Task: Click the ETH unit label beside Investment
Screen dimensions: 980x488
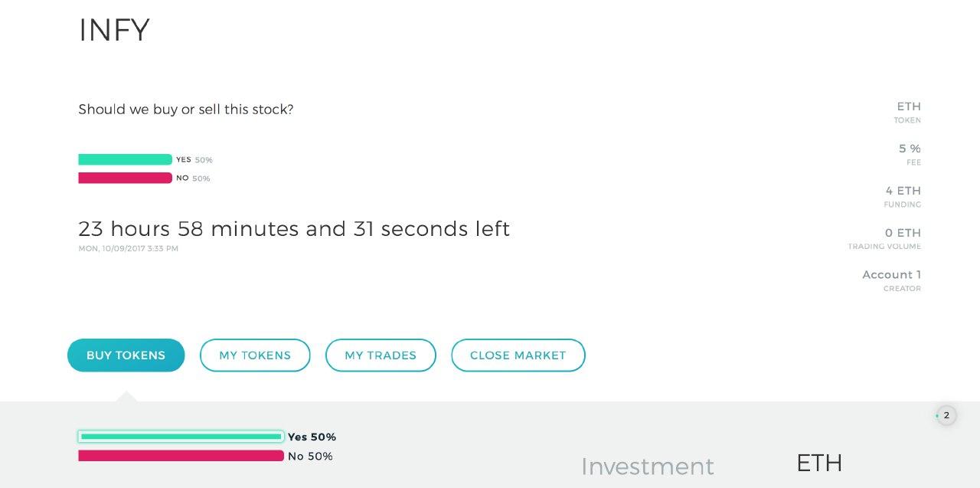Action: pyautogui.click(x=819, y=463)
